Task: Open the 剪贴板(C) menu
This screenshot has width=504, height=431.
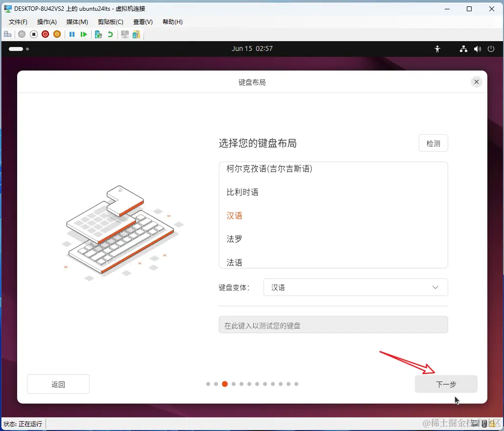Action: click(111, 22)
